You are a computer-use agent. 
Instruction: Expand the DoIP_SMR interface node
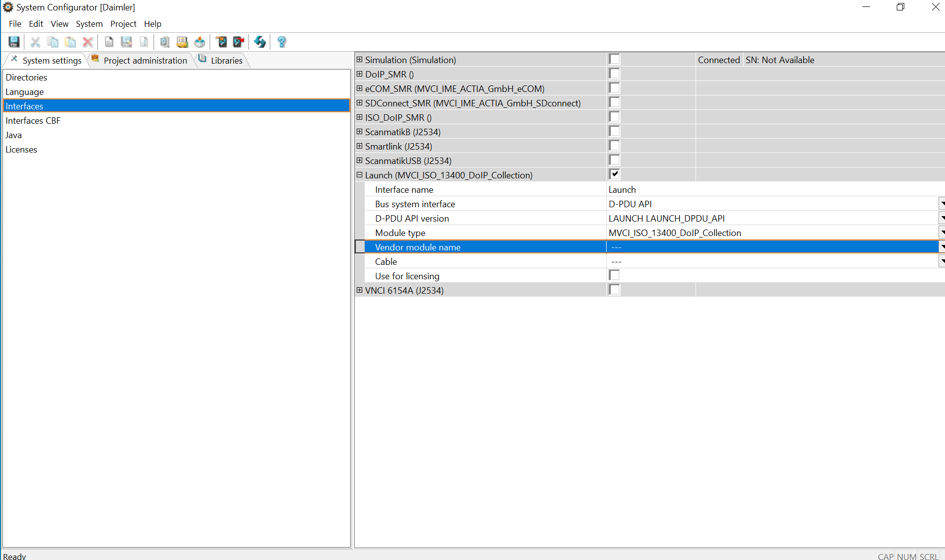(360, 74)
